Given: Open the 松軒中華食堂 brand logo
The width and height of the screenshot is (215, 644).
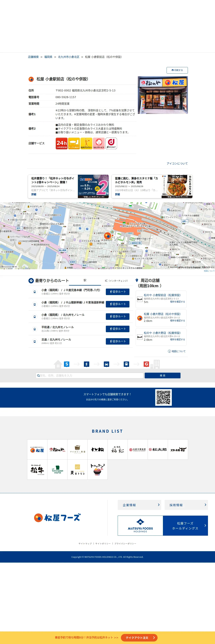Looking at the screenshot, I should (138, 450).
